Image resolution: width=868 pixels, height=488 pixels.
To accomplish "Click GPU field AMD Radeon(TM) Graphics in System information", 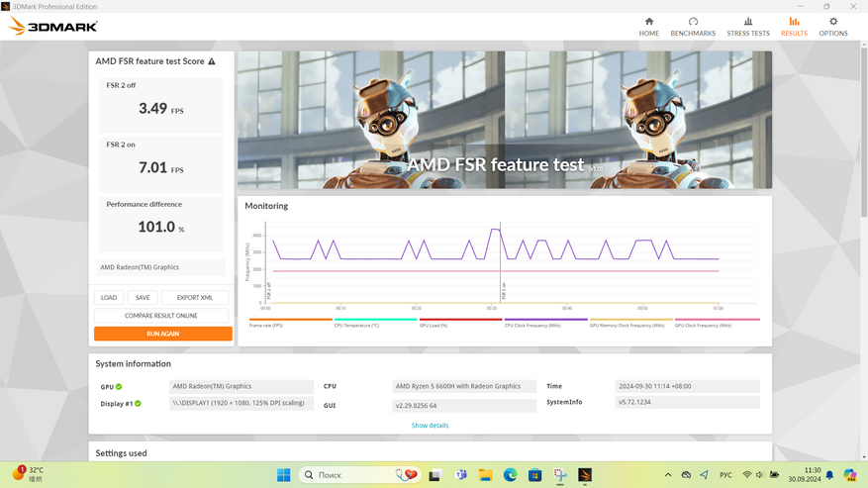I will pyautogui.click(x=241, y=386).
